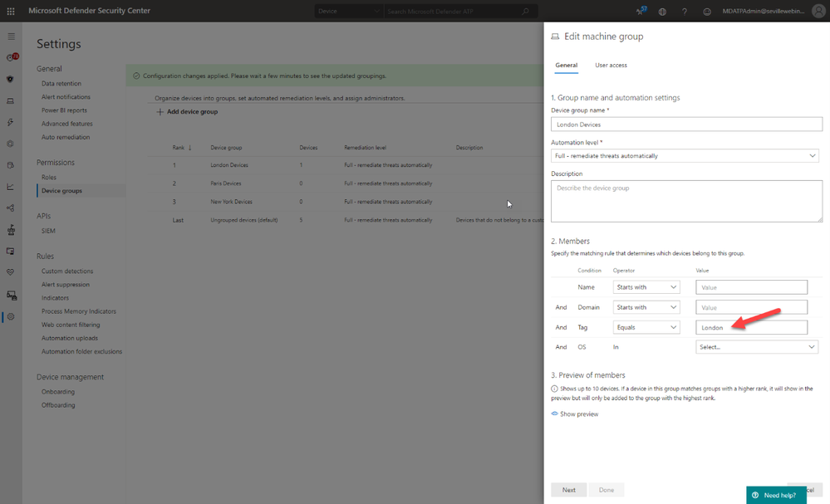The image size is (830, 504).
Task: Open Custom detections rules
Action: pos(67,271)
